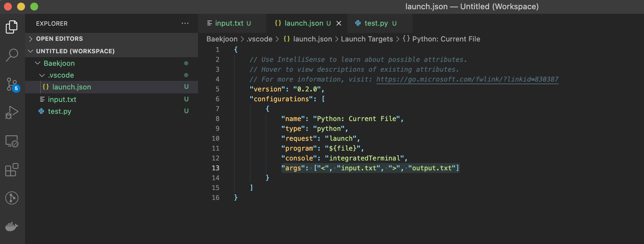Image resolution: width=644 pixels, height=244 pixels.
Task: Click the braces icon beside launch.json in file tree
Action: click(46, 87)
